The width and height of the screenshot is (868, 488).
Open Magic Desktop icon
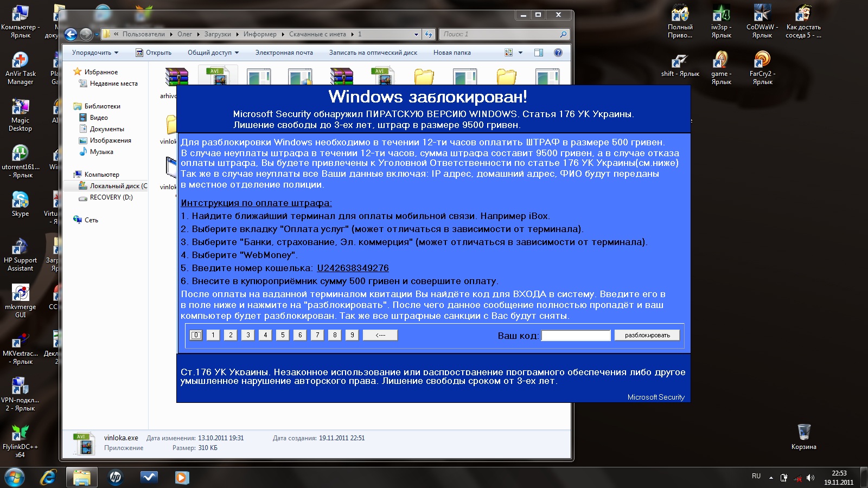(20, 115)
